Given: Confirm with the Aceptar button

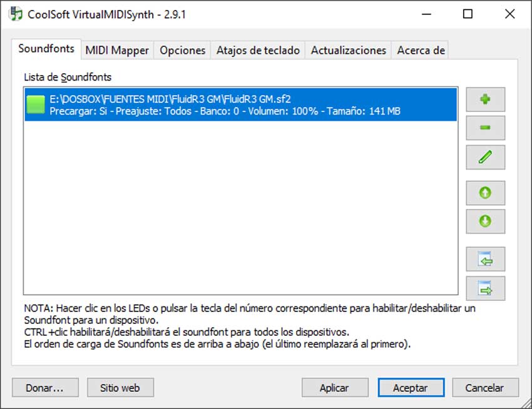Looking at the screenshot, I should click(411, 388).
